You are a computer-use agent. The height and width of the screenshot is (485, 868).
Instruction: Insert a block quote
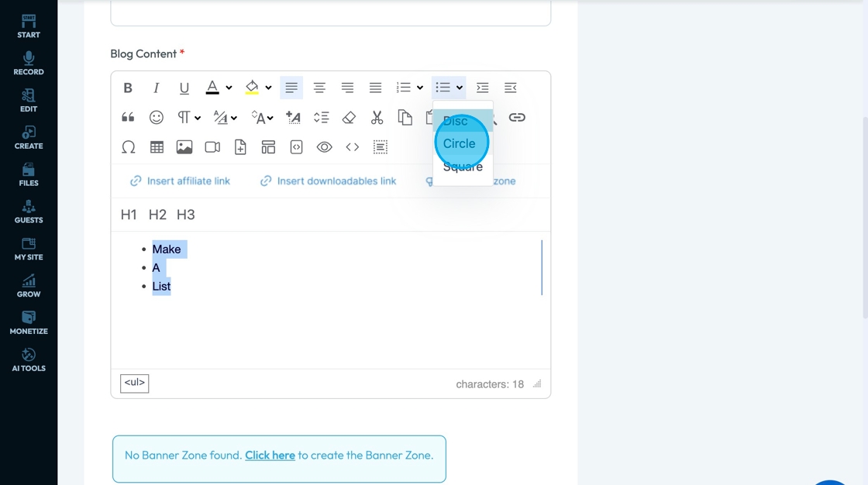(x=128, y=117)
